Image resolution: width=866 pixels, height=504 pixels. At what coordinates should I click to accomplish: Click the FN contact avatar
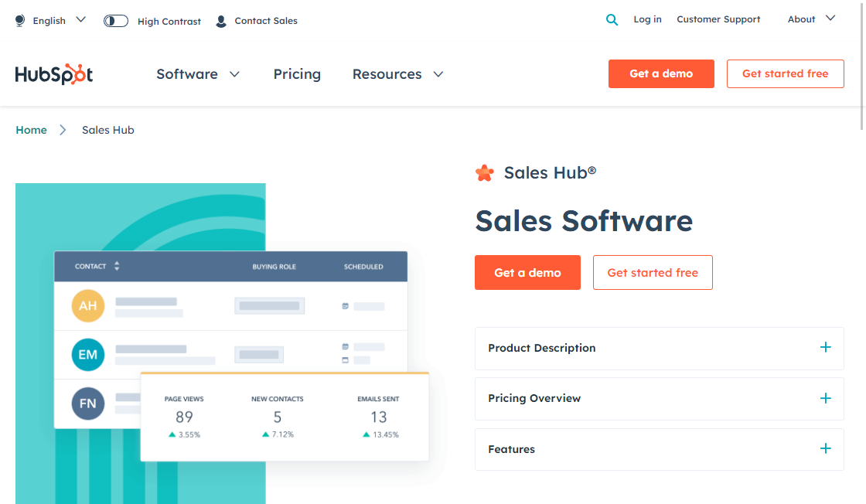tap(87, 403)
